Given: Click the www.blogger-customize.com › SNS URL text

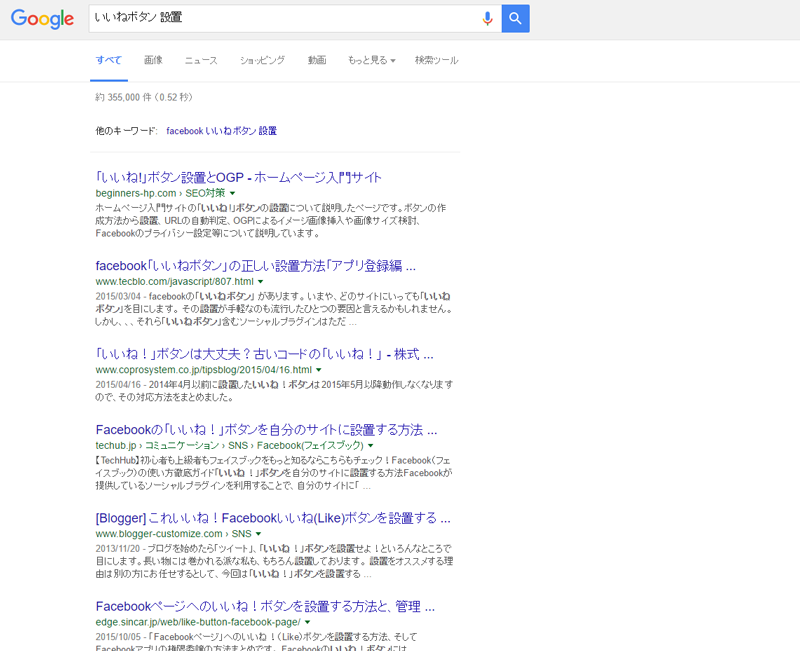Looking at the screenshot, I should tap(173, 534).
